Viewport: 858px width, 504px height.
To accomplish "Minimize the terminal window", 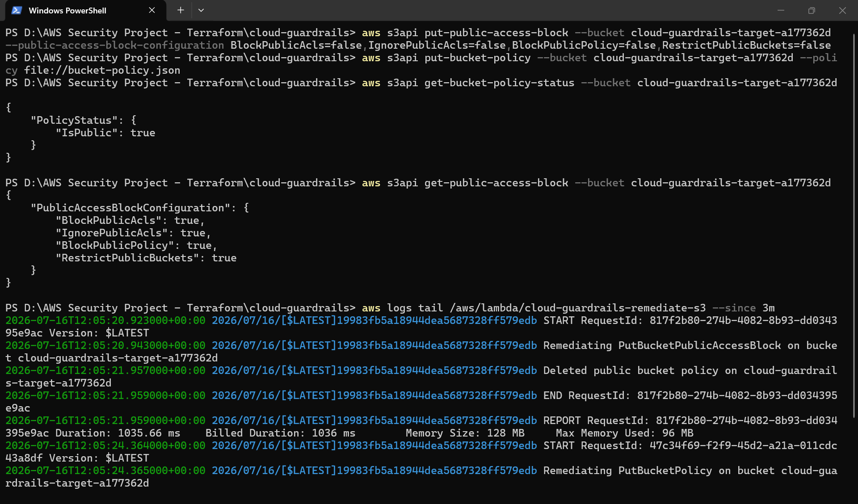I will coord(781,10).
